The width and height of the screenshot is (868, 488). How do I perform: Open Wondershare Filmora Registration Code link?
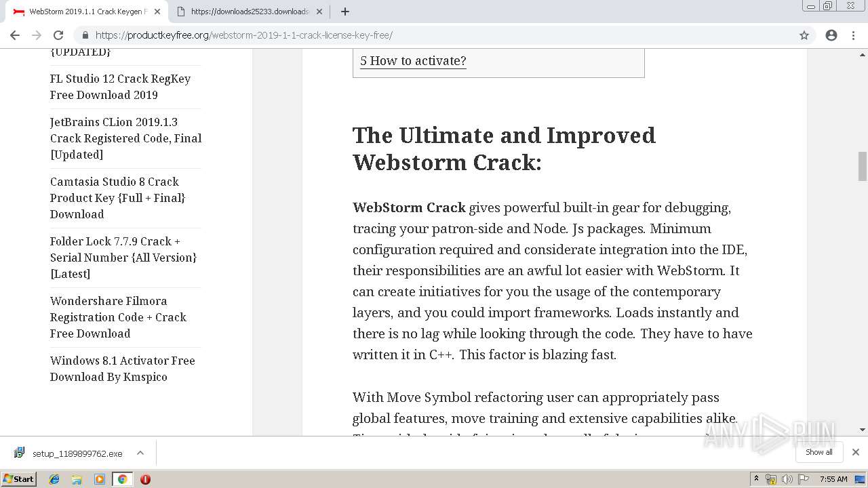(x=118, y=317)
